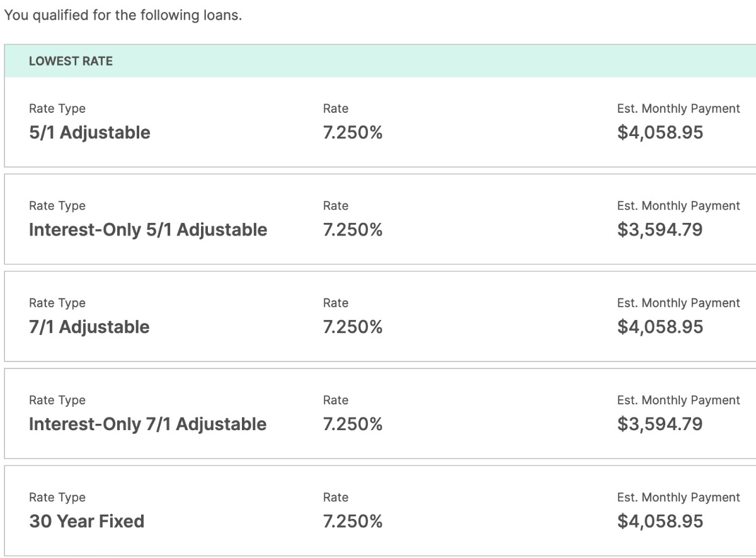
Task: Click the $3,594.79 payment of Interest-Only 5/1 Adjustable
Action: point(660,230)
